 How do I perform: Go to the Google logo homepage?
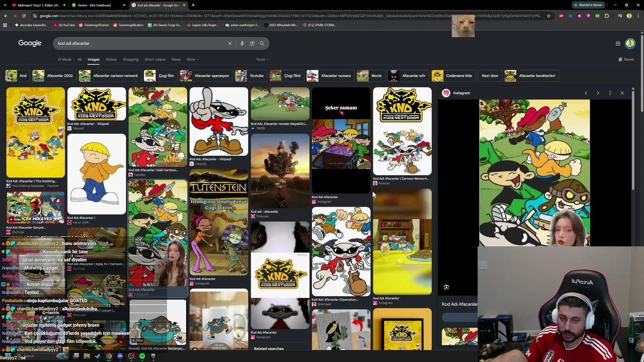click(x=30, y=43)
